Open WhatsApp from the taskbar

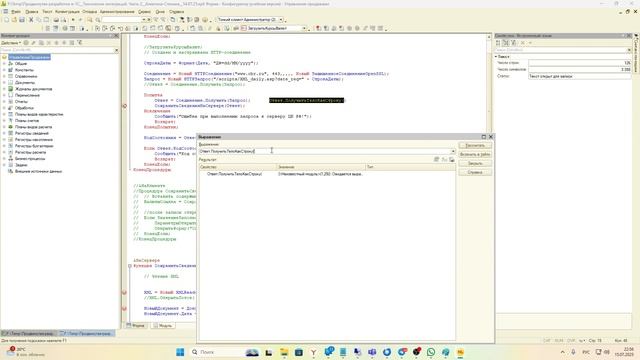431,352
